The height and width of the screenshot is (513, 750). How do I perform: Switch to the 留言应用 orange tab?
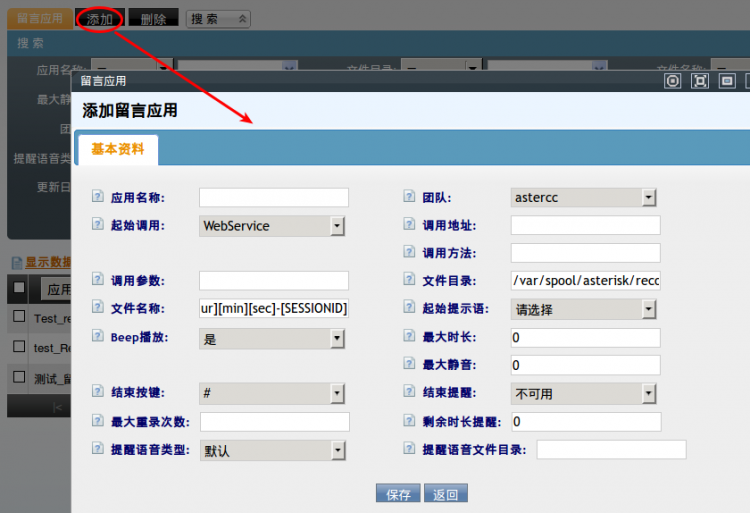click(39, 18)
